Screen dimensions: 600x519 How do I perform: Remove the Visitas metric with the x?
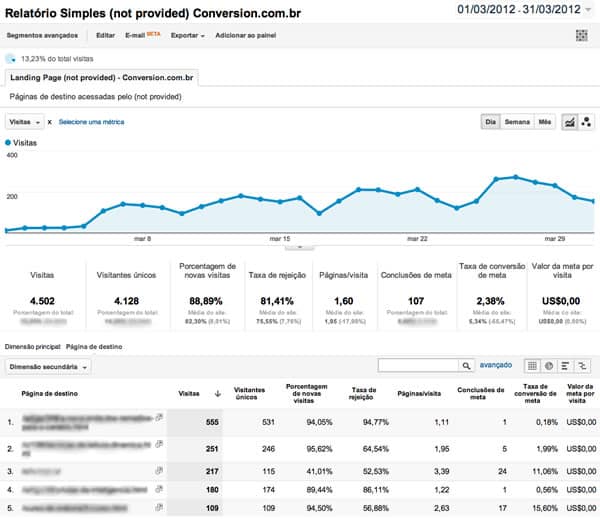(x=49, y=122)
